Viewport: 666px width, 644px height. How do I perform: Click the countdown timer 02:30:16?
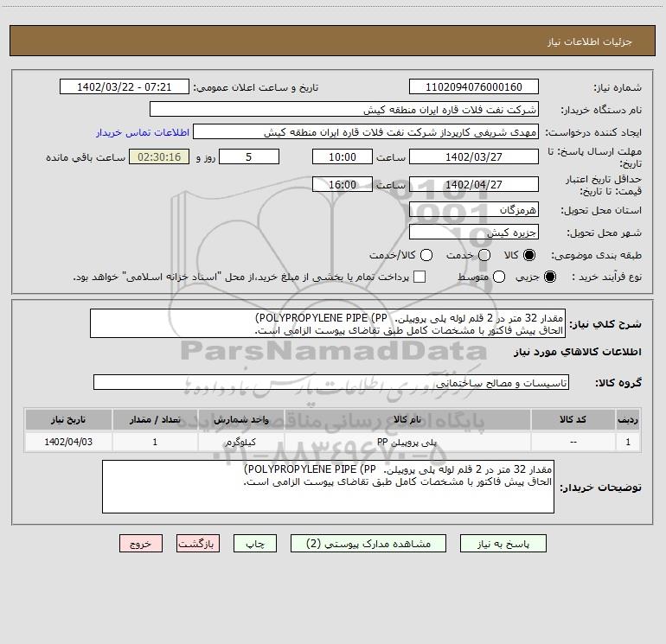pos(159,156)
